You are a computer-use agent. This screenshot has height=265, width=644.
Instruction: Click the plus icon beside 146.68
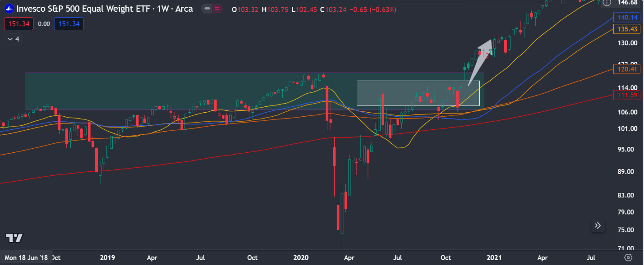[607, 3]
